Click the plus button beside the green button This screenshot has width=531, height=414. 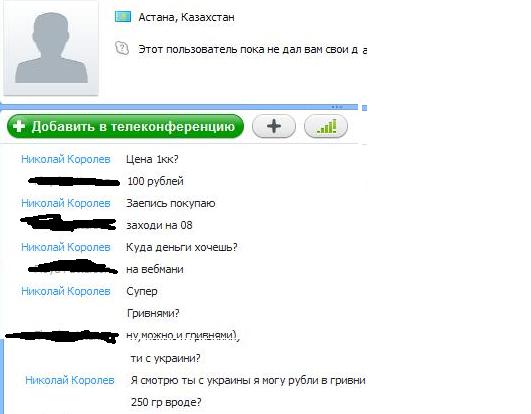click(x=274, y=126)
